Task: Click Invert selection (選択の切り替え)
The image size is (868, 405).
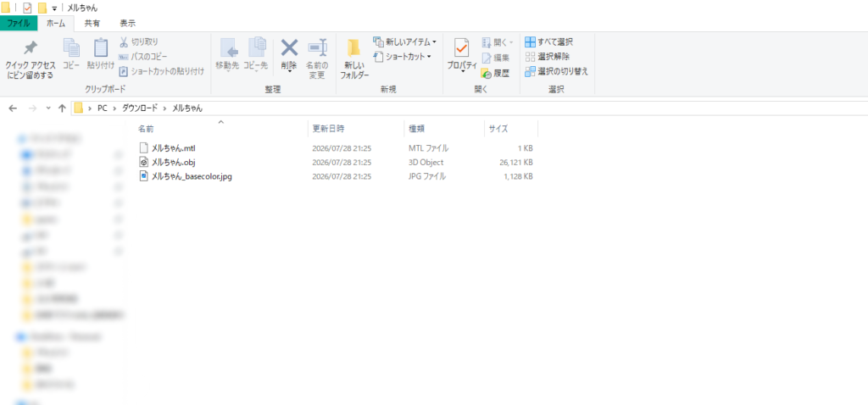Action: click(556, 71)
